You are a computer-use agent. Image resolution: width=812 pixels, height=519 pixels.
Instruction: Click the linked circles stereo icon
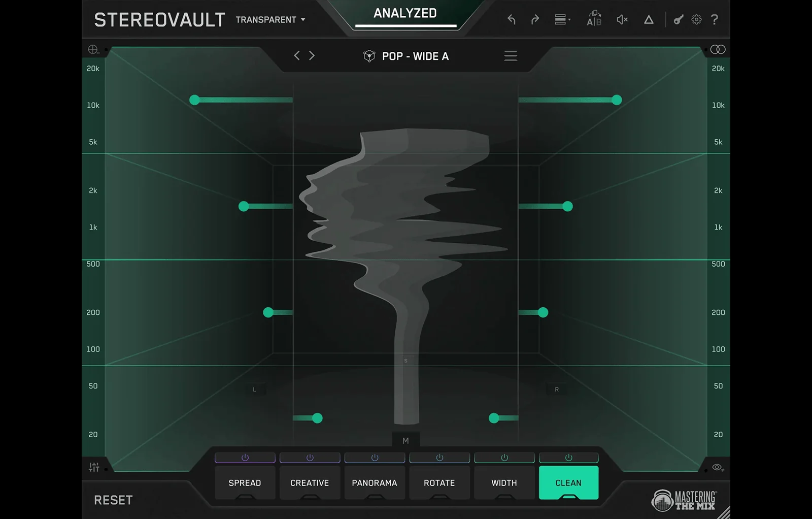(x=718, y=49)
